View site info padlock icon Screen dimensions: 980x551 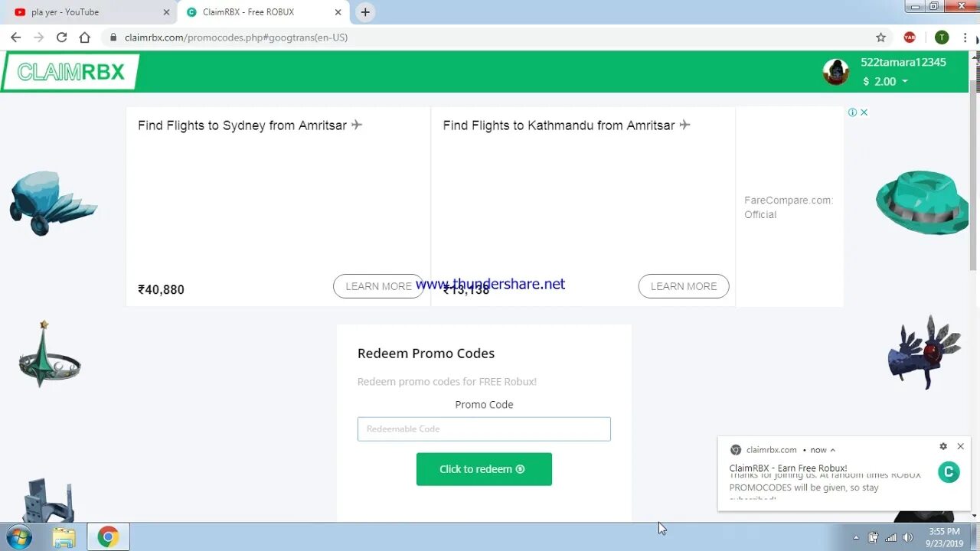pos(113,37)
